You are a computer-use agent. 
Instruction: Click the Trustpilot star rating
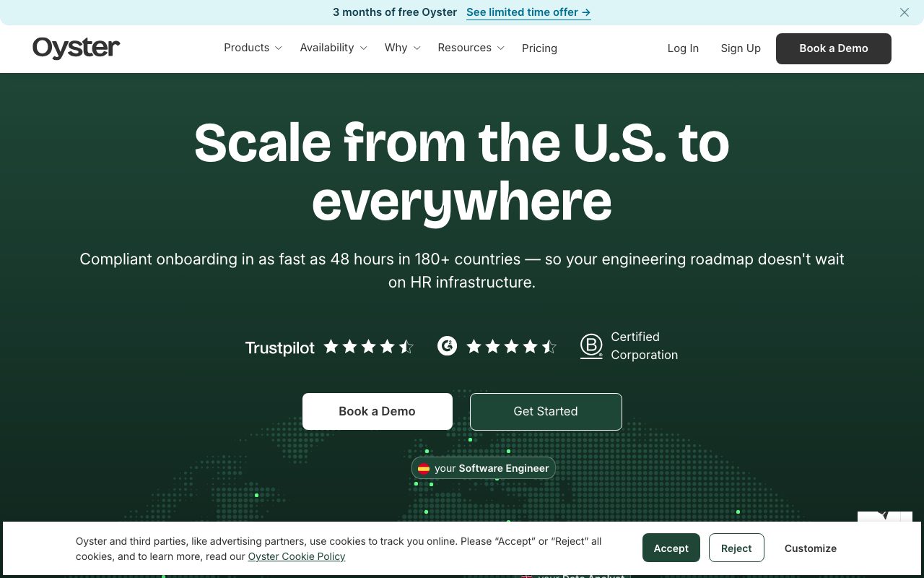[369, 347]
